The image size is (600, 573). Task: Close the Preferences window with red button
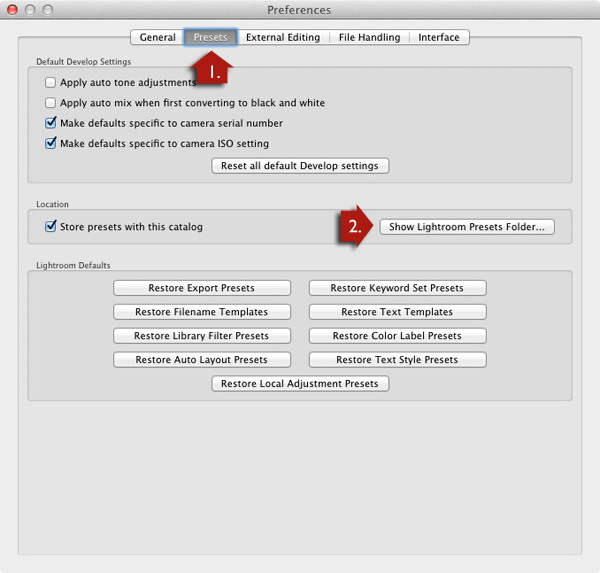coord(13,10)
